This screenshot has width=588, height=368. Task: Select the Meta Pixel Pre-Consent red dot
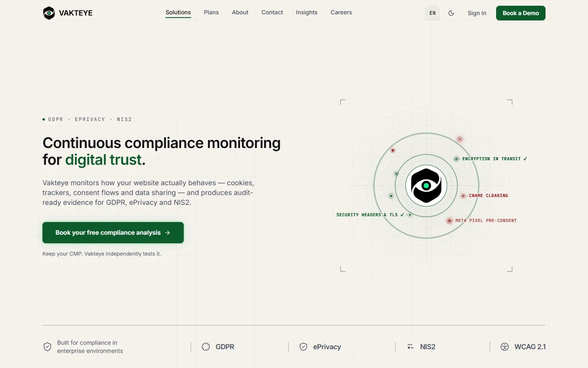(x=450, y=221)
